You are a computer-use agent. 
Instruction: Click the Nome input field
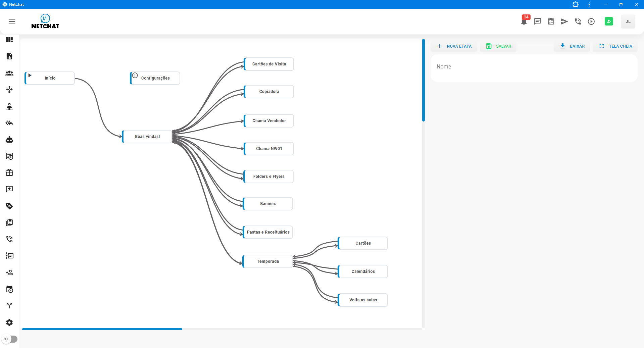[534, 67]
